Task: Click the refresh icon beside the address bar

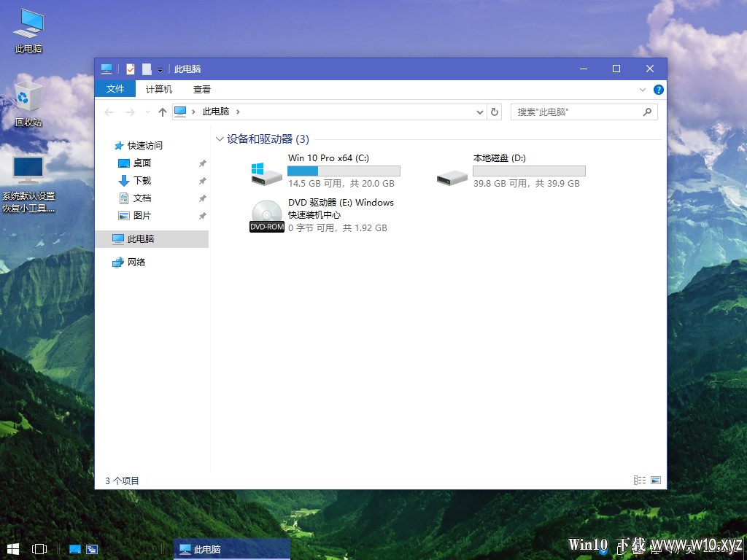Action: pos(495,112)
